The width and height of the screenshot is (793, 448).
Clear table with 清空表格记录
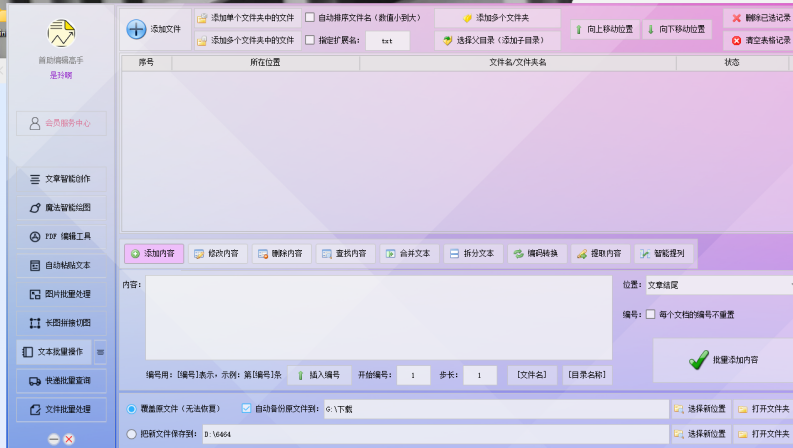point(761,40)
